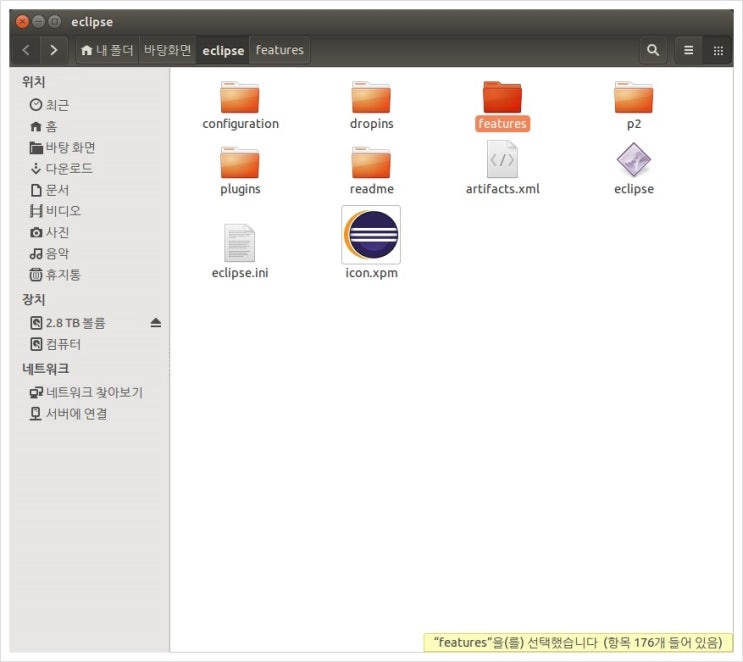Click the search magnifier button
743x662 pixels.
[653, 50]
